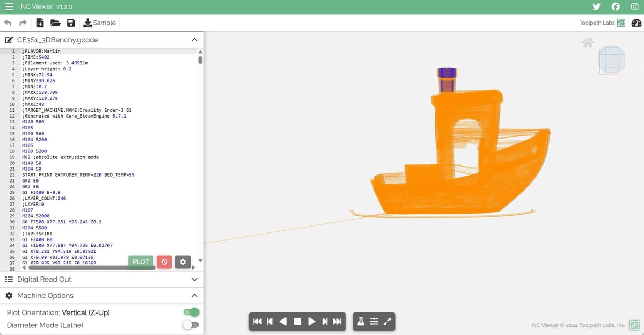Open the Instagram link

[634, 6]
